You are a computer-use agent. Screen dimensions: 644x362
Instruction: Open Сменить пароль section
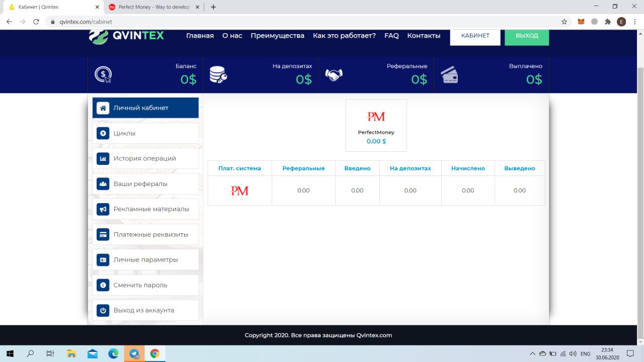[145, 285]
